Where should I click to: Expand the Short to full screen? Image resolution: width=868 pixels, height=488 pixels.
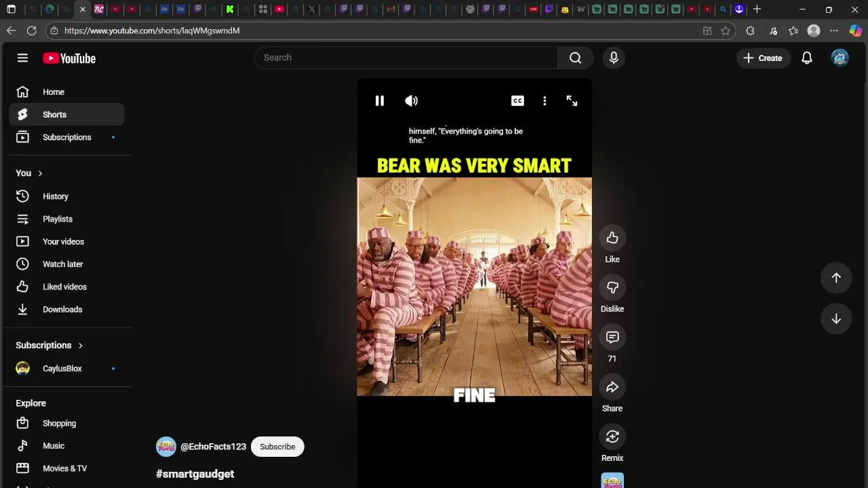tap(572, 101)
